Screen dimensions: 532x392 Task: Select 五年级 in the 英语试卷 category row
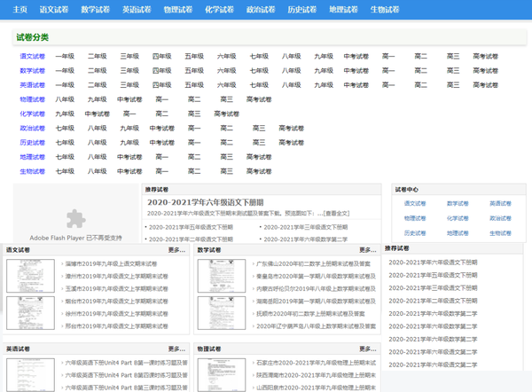[194, 85]
